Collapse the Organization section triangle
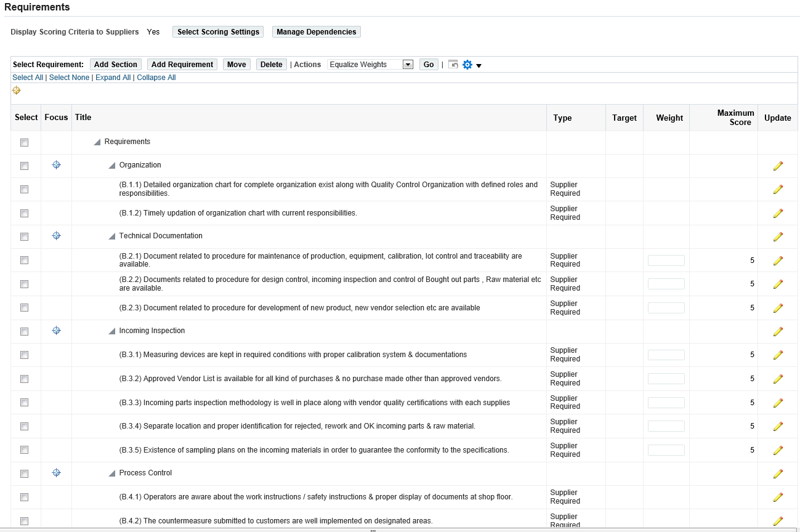 pyautogui.click(x=111, y=166)
